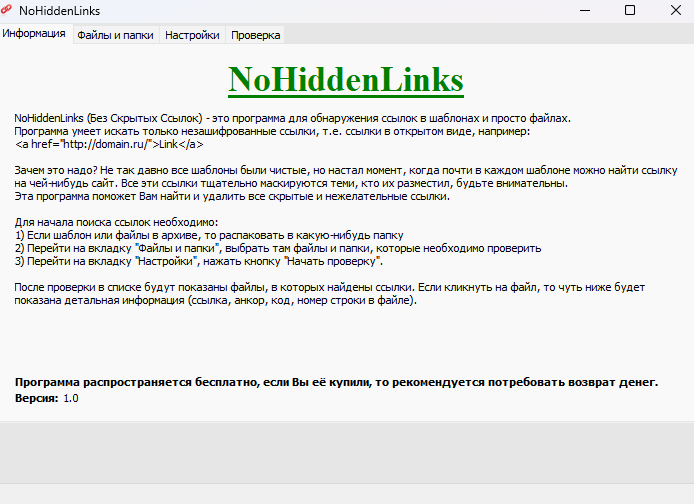
Task: Click the 'NoHiddenLinks (Без Скрытых Ссылок)' description line
Action: coord(293,118)
